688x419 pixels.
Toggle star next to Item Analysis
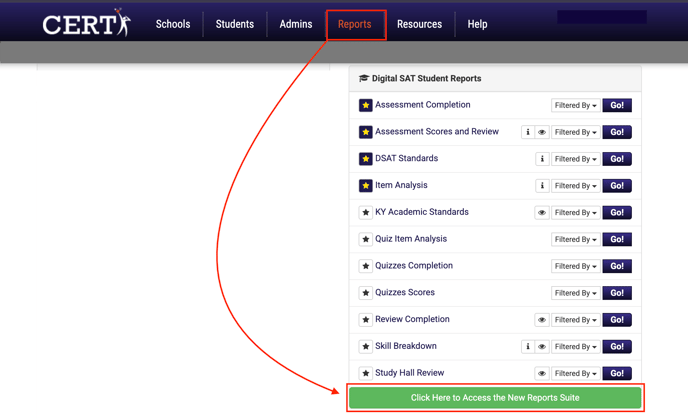coord(366,186)
